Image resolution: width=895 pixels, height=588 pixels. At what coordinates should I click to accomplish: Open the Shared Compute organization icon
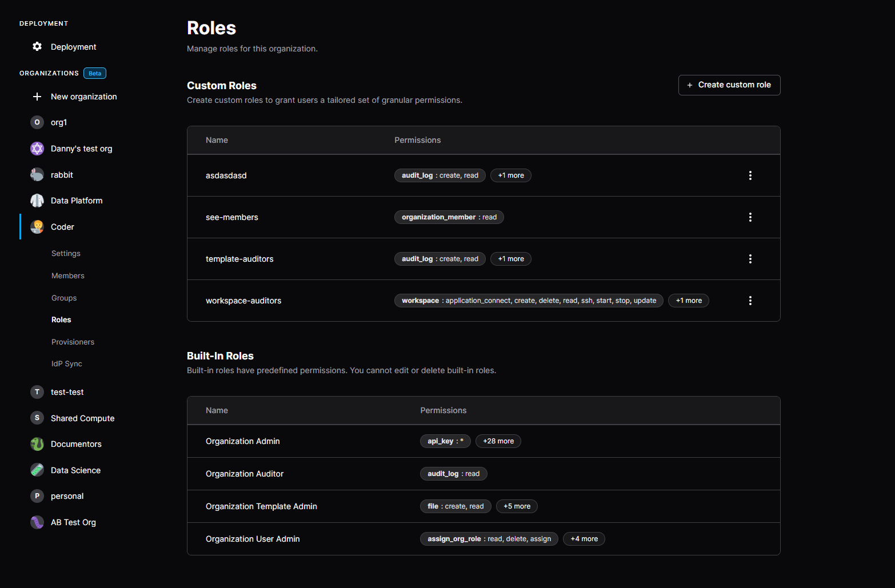[37, 418]
